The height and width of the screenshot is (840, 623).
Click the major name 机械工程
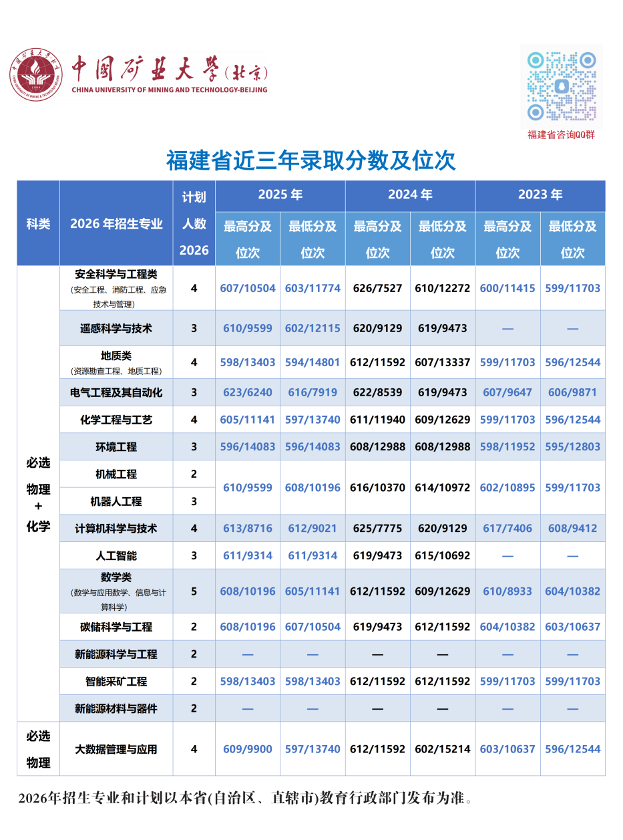tap(116, 474)
